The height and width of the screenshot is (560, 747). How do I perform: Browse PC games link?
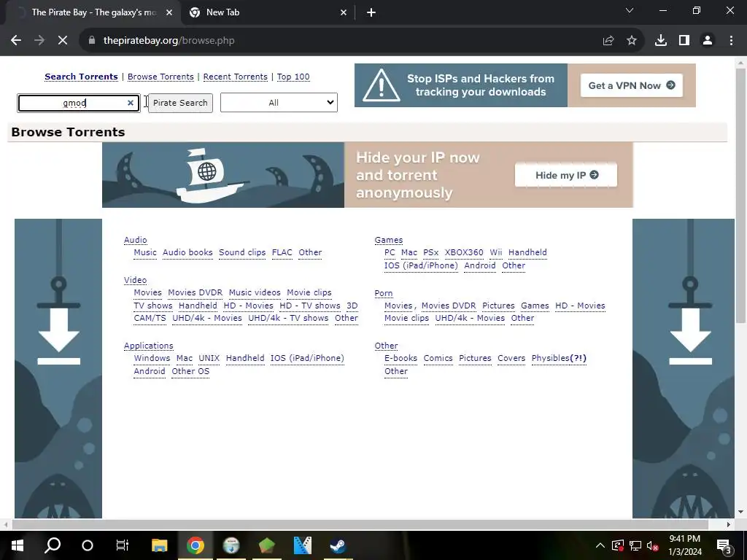click(x=390, y=252)
